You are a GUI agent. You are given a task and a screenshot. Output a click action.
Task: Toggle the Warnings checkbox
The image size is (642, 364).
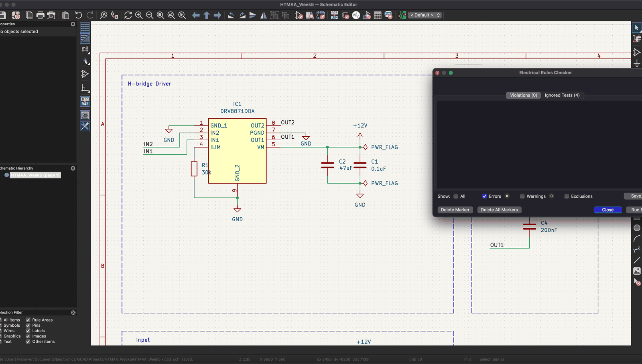coord(522,196)
